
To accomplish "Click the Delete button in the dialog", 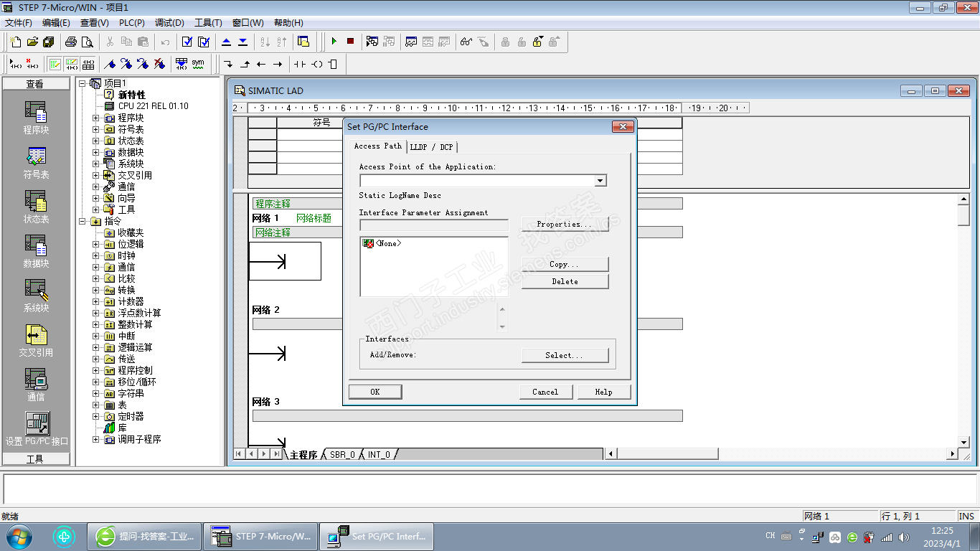I will [x=565, y=281].
